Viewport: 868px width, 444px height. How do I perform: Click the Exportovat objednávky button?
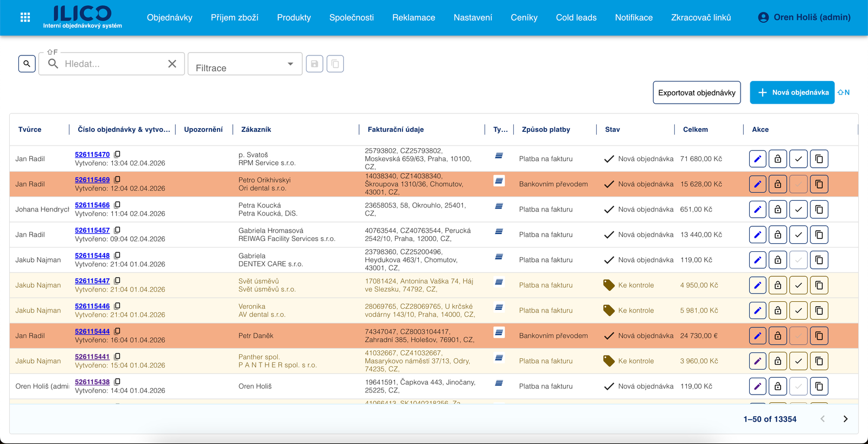coord(697,93)
